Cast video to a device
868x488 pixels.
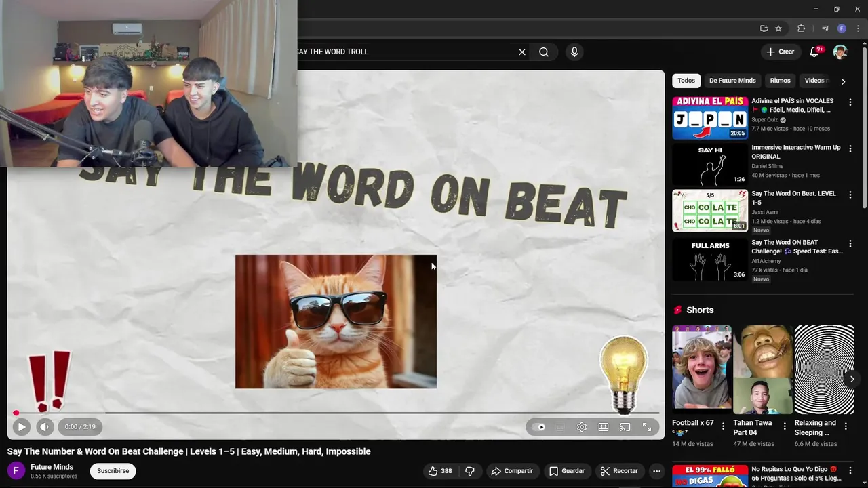click(625, 427)
